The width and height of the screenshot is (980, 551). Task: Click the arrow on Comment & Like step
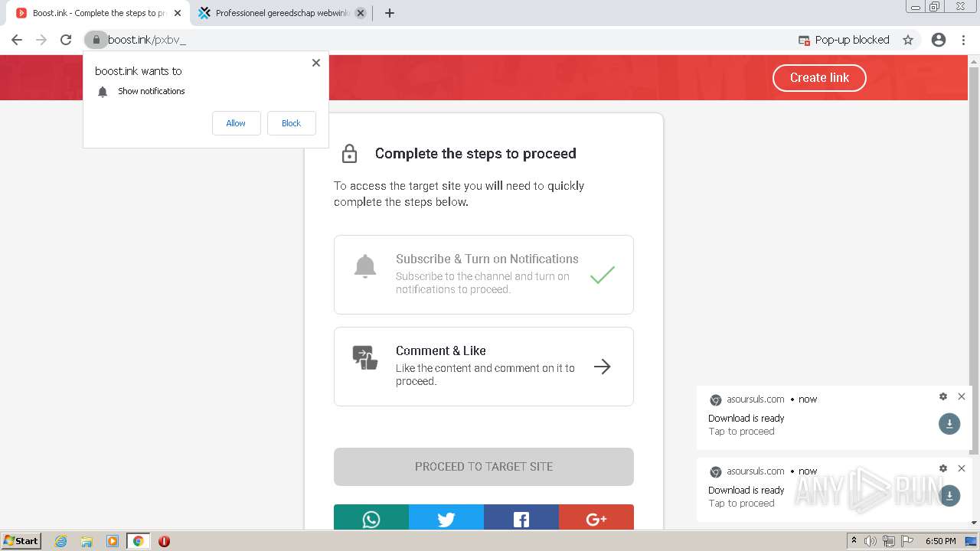coord(603,367)
